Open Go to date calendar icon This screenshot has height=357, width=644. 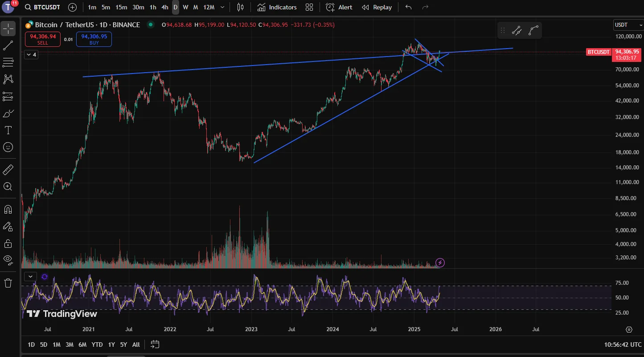pyautogui.click(x=155, y=345)
